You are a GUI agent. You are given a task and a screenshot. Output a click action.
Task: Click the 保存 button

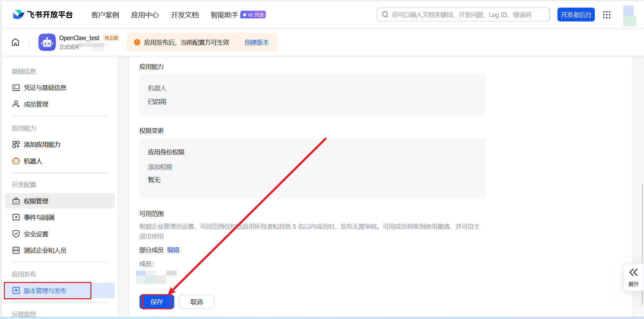(x=157, y=302)
